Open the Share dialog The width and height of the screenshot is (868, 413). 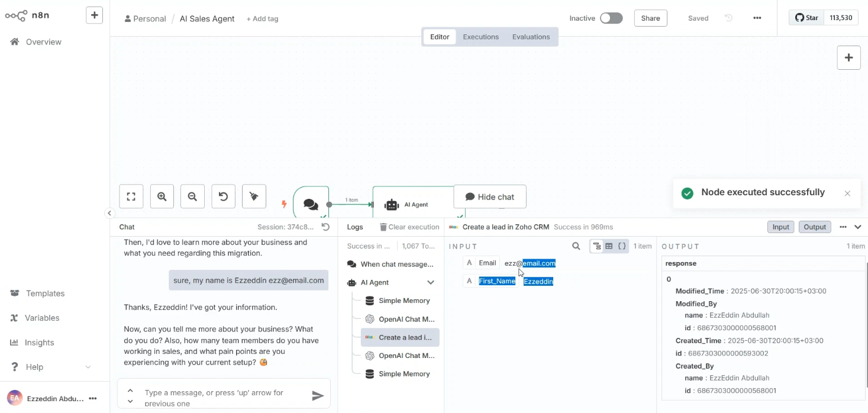point(650,18)
